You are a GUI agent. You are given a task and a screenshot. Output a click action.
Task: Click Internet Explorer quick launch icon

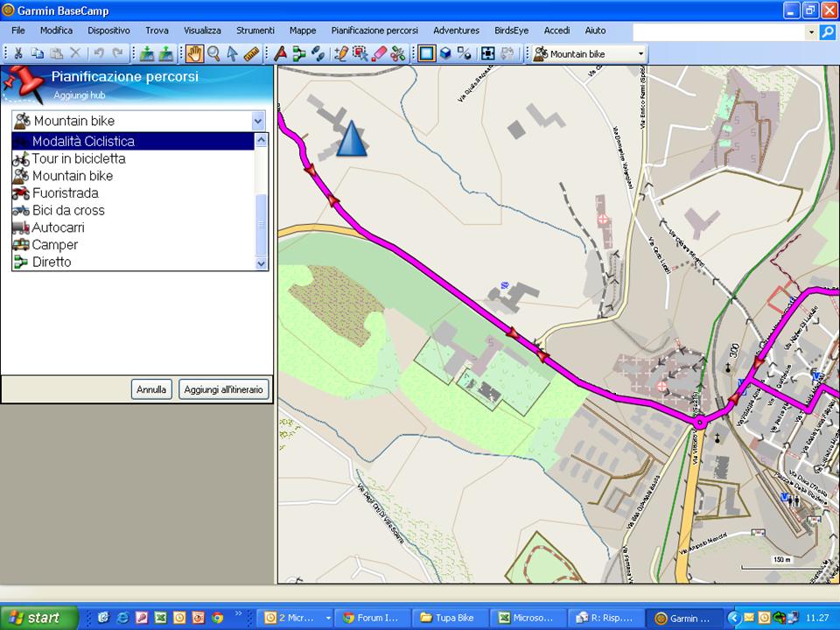[122, 618]
